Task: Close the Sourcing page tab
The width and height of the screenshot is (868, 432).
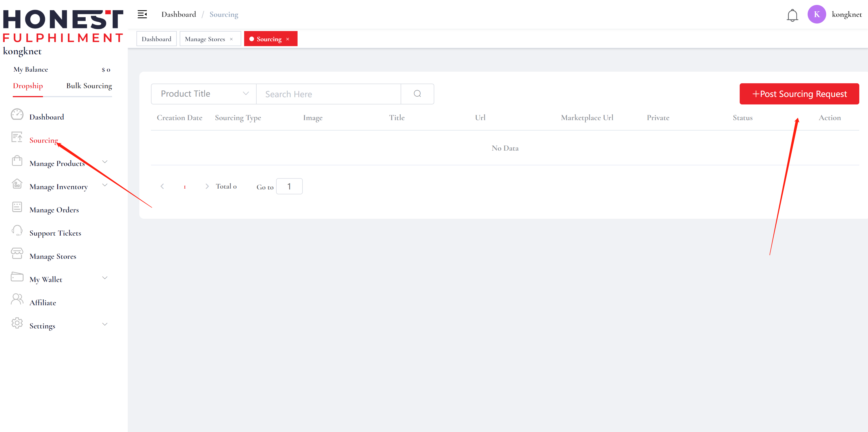Action: [288, 39]
